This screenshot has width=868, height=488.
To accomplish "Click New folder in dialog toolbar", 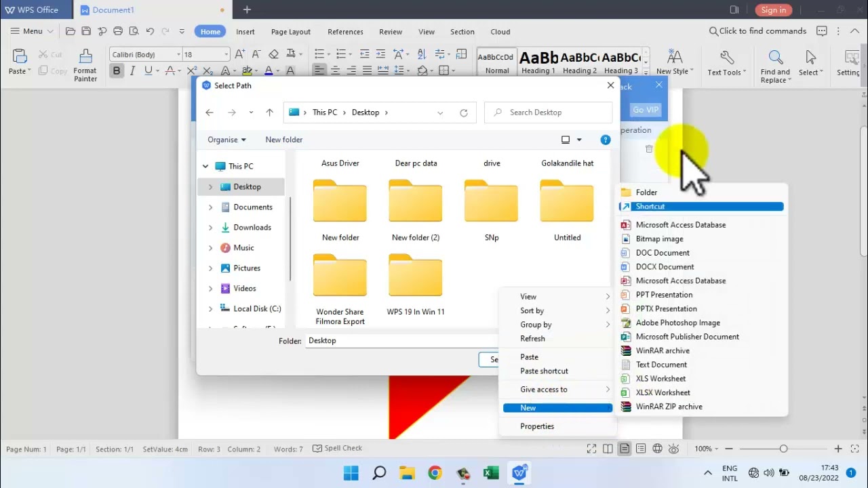I will point(284,140).
